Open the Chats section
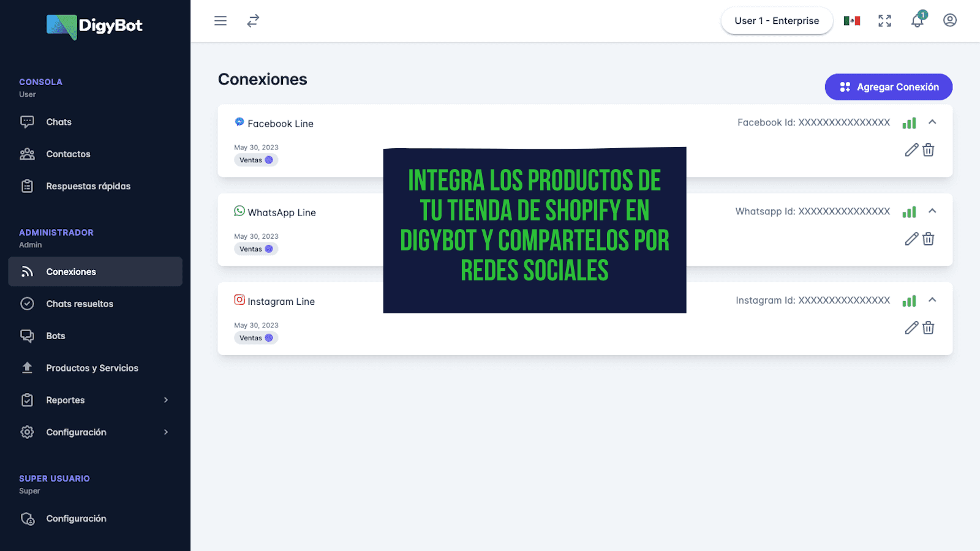This screenshot has width=980, height=551. [59, 122]
